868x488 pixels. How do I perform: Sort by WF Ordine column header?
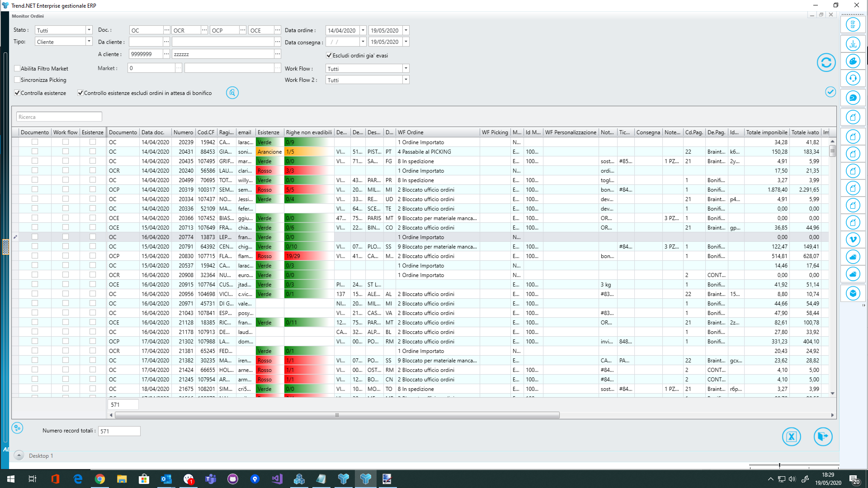click(438, 132)
